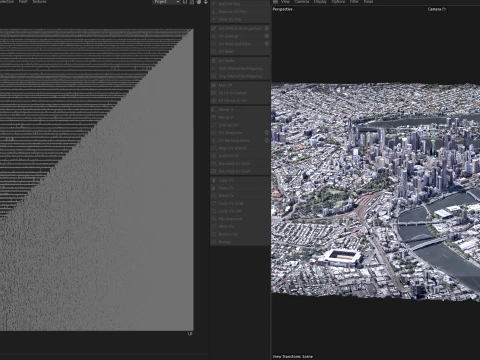Open the viewport Filter menu
The image size is (480, 360).
(354, 2)
